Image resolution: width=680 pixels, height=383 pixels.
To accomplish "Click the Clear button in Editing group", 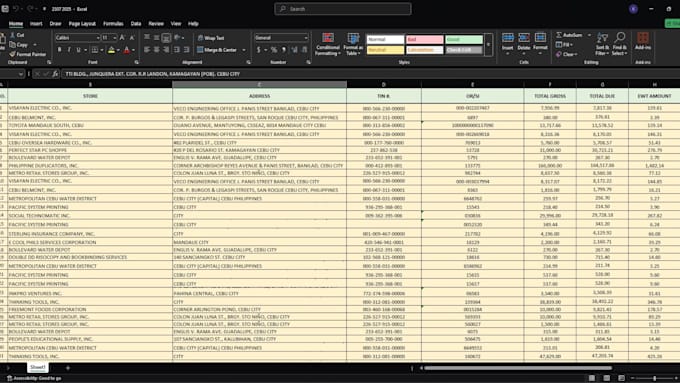I will (x=567, y=55).
